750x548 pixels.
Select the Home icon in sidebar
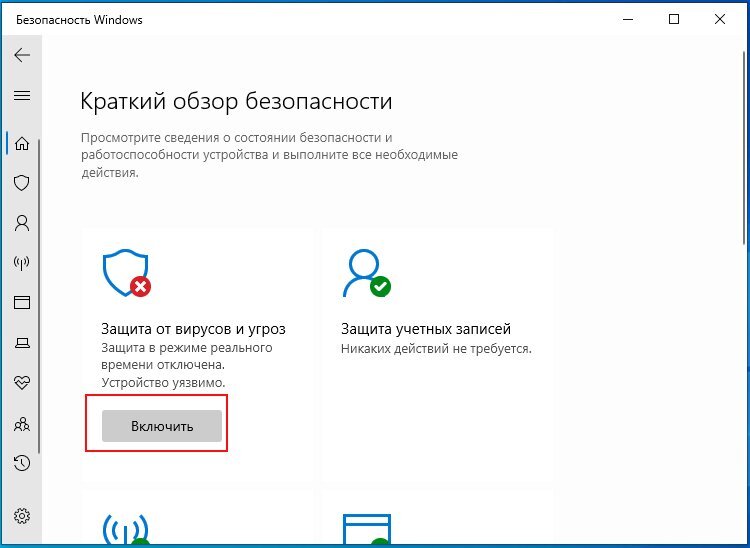tap(22, 143)
